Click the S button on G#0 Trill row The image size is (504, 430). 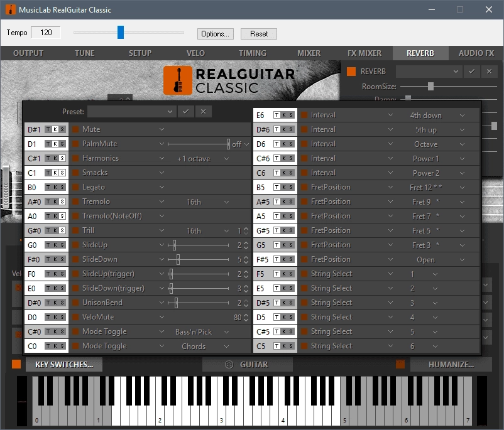tap(62, 230)
